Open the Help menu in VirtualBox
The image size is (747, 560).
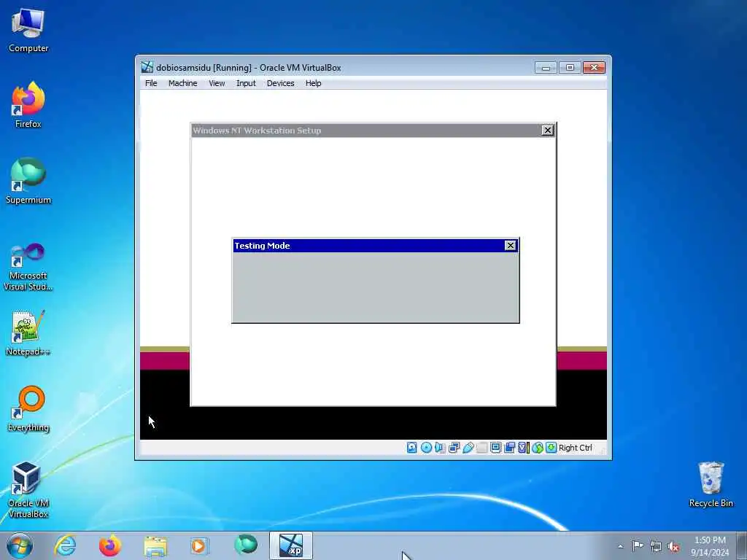pyautogui.click(x=314, y=83)
